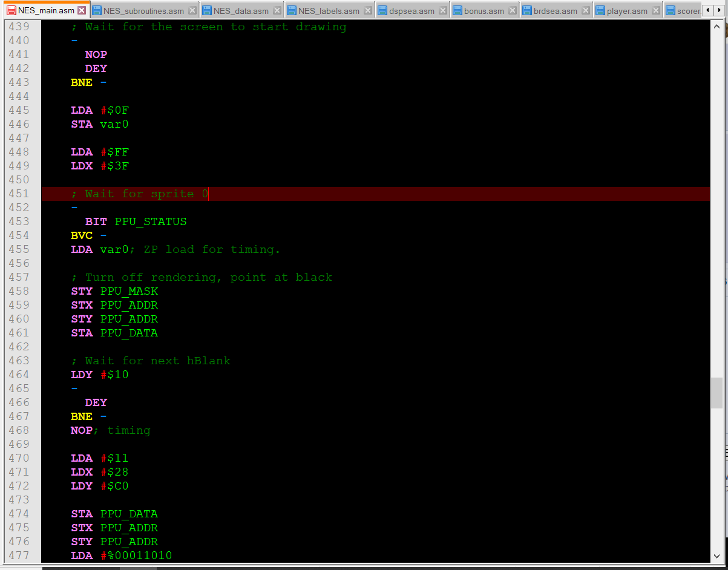Click DEY on line 466

[96, 402]
